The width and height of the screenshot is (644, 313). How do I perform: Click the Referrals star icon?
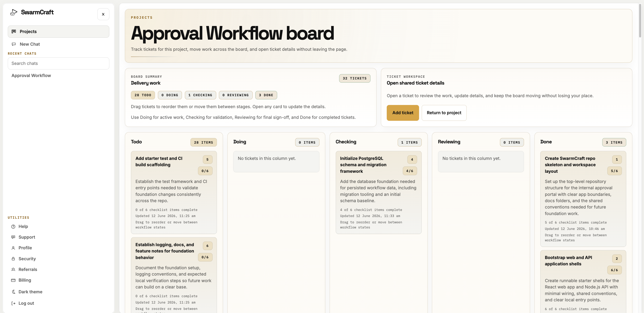13,270
